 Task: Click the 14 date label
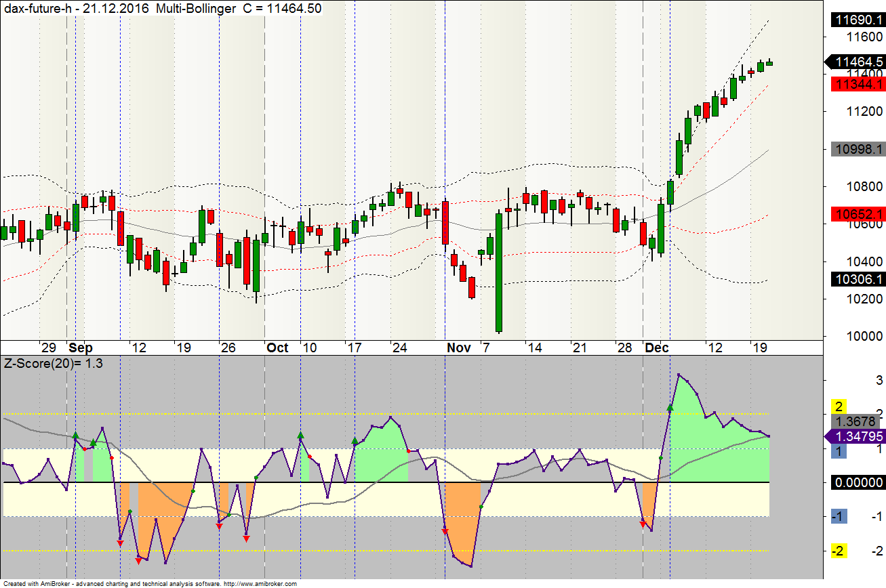535,348
